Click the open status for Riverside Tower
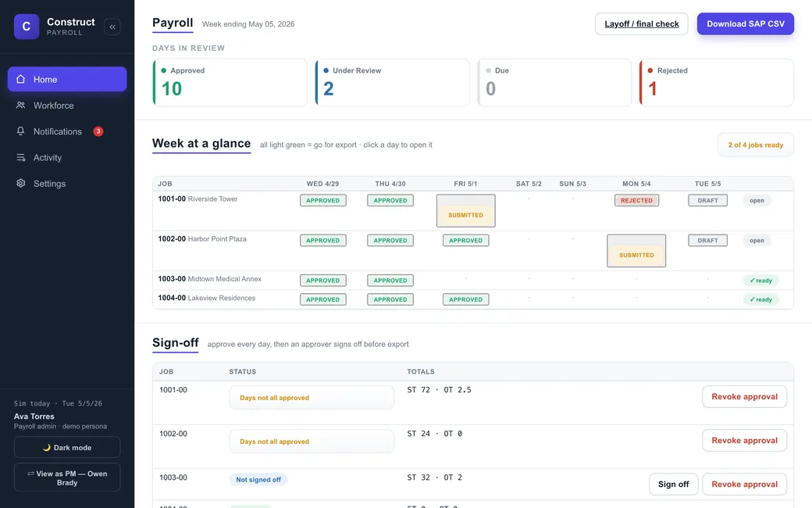Image resolution: width=812 pixels, height=508 pixels. pyautogui.click(x=757, y=201)
